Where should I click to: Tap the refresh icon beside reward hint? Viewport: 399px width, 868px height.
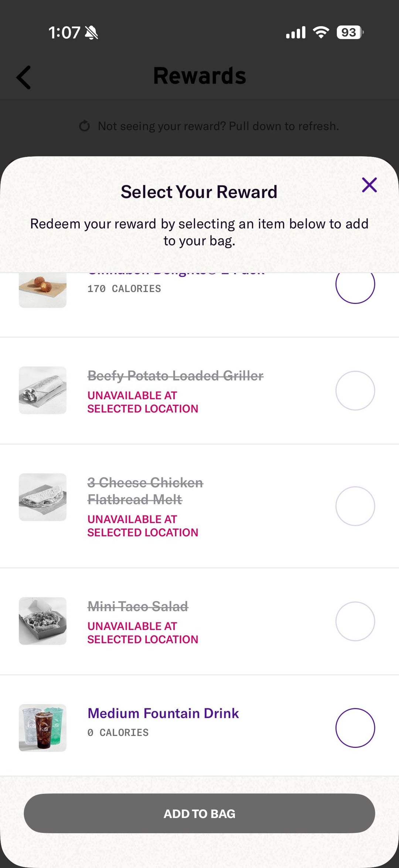tap(85, 126)
